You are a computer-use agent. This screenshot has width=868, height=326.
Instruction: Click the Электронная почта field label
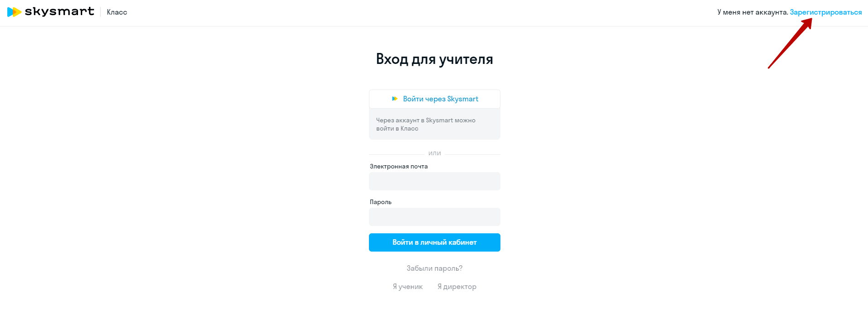399,167
